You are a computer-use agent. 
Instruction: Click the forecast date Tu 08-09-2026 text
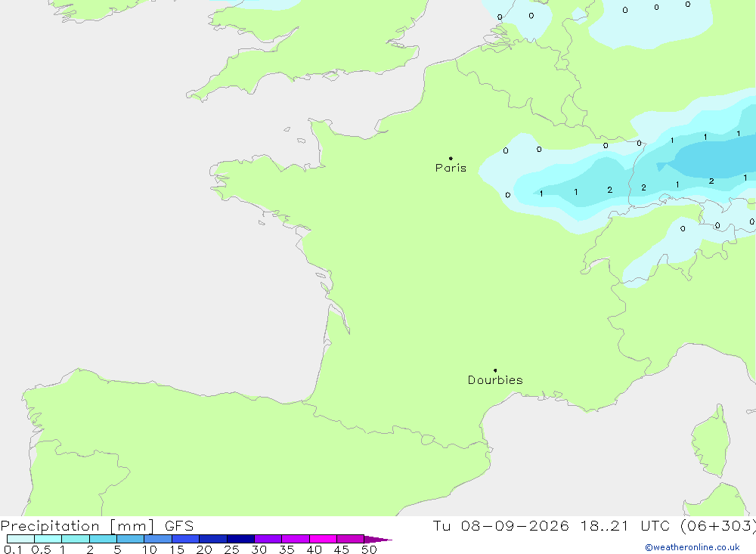500,525
